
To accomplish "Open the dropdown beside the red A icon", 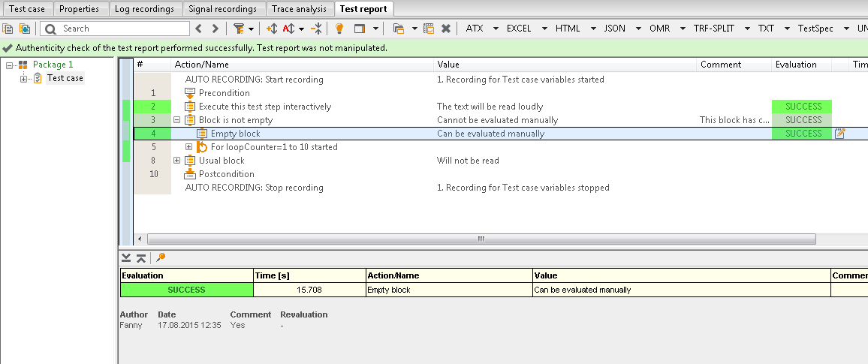I will point(302,29).
